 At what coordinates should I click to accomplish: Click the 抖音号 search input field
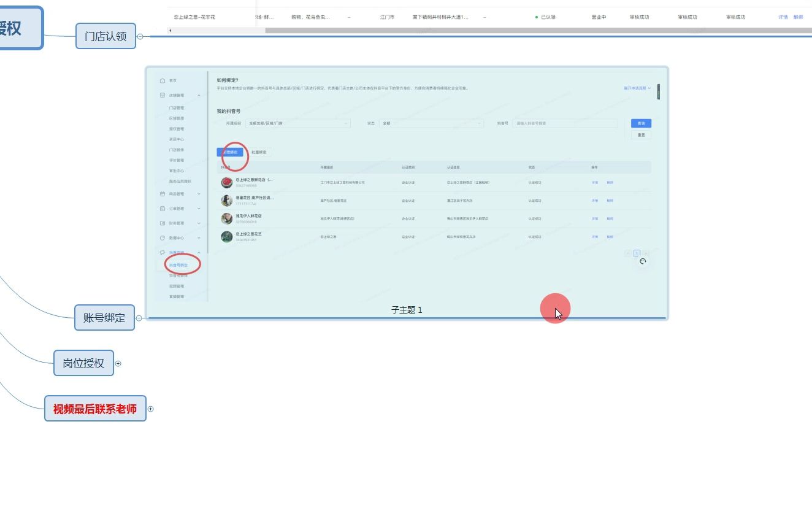coord(565,123)
